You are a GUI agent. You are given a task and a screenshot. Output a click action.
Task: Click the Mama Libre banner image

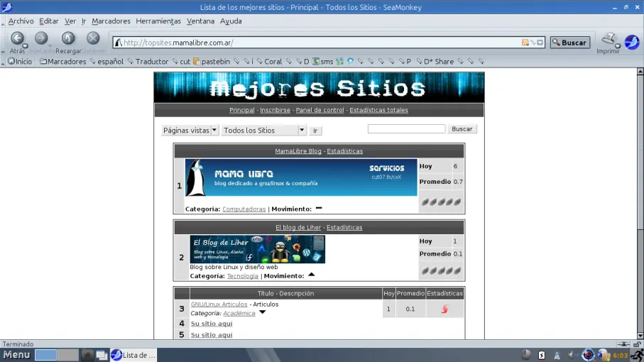301,177
